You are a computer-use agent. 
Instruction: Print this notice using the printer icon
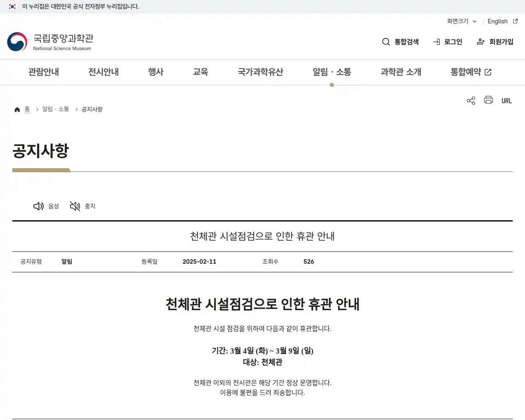pos(488,100)
